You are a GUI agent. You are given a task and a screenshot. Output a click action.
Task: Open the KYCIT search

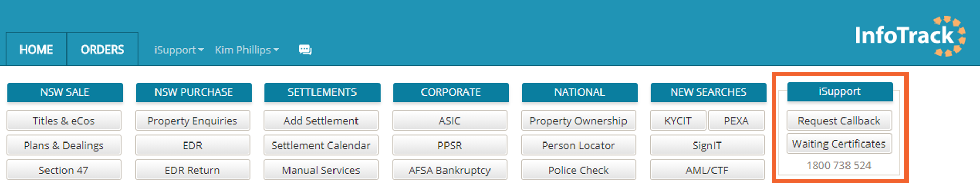pos(678,121)
